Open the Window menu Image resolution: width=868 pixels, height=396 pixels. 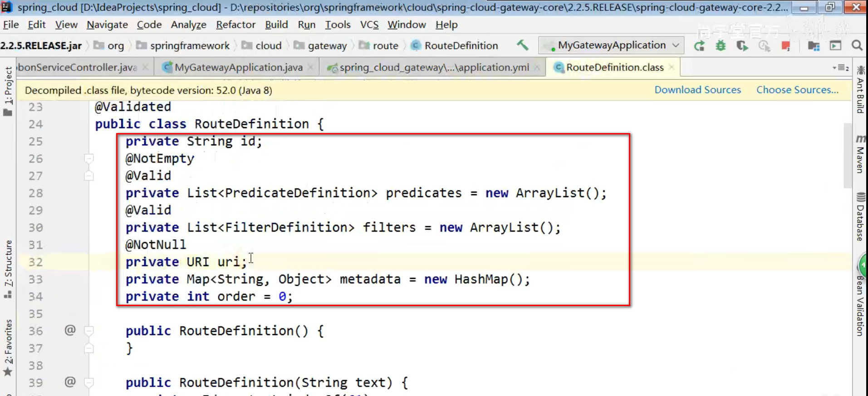tap(407, 25)
